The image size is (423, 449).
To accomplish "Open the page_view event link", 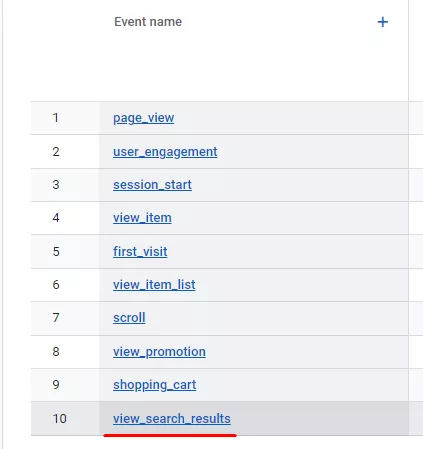I will point(143,118).
